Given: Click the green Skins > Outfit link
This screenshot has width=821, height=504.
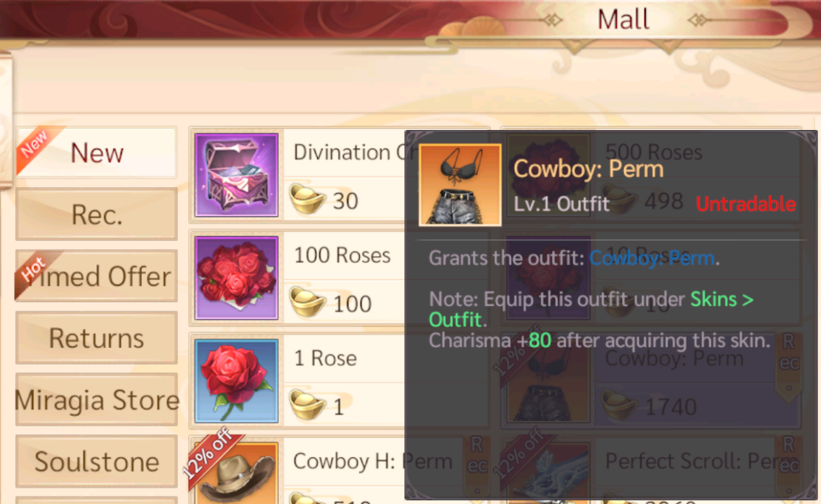Looking at the screenshot, I should coord(591,310).
